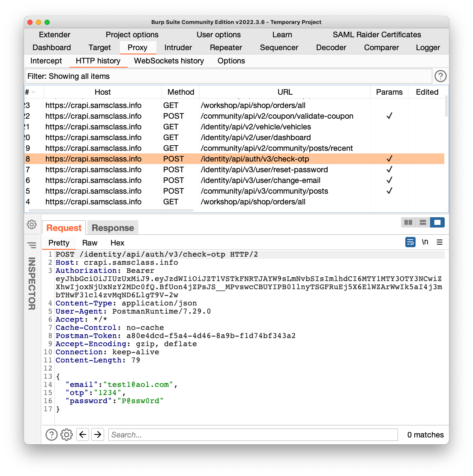Screen dimensions: 473x476
Task: Open the Intercept sub-tab
Action: coord(46,61)
